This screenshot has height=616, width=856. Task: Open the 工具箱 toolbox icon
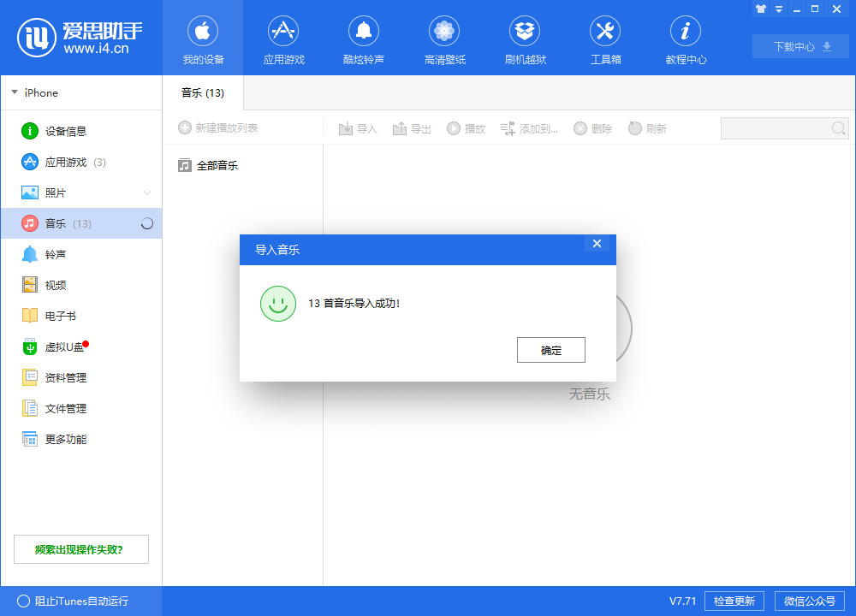pos(605,38)
